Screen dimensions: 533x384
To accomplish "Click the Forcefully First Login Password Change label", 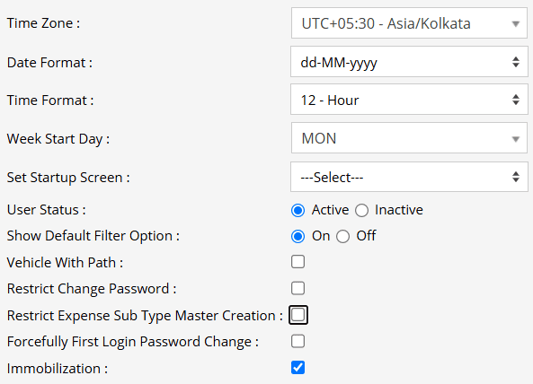I will [133, 342].
